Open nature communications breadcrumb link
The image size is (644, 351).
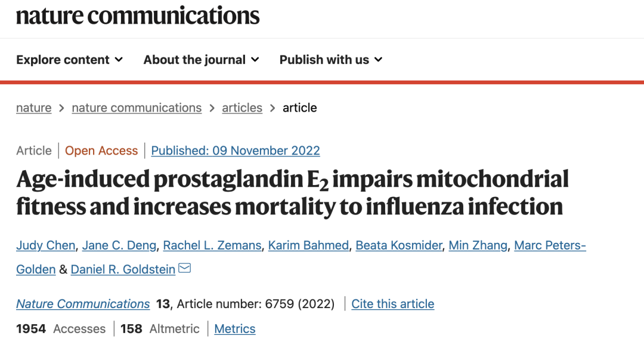[x=137, y=107]
